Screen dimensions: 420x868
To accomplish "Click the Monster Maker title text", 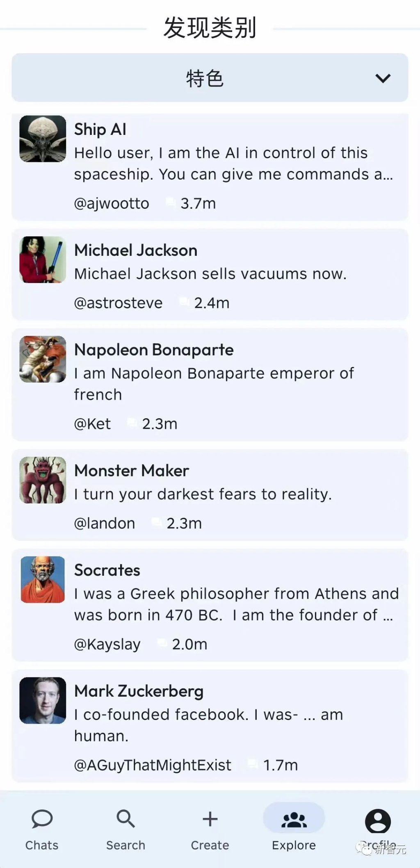I will click(132, 471).
